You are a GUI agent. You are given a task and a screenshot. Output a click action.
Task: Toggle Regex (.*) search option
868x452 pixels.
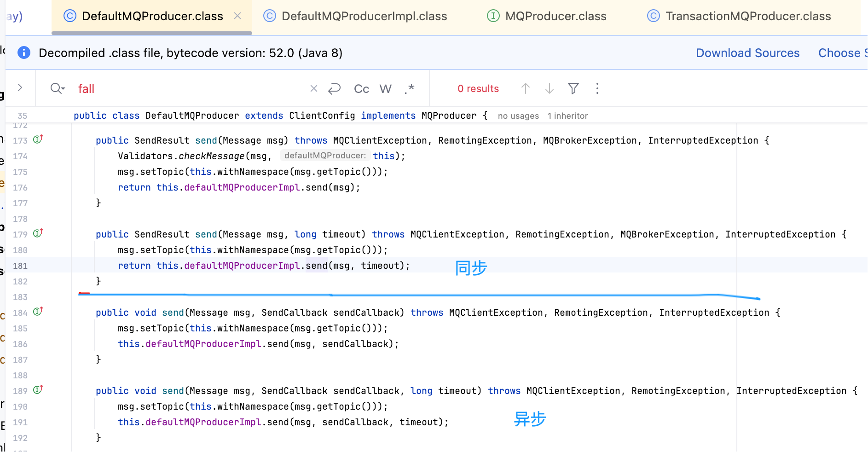pos(410,88)
